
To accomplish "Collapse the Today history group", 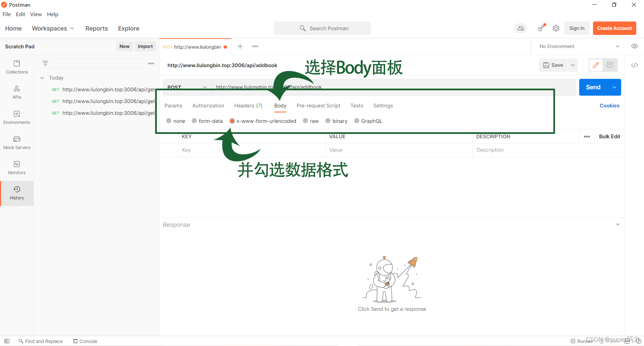I will point(42,78).
